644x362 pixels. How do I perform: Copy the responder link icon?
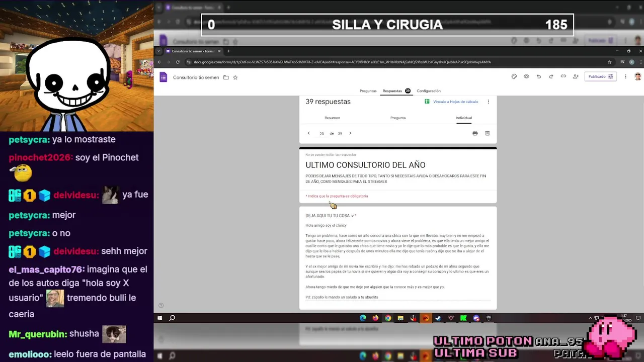pos(563,76)
